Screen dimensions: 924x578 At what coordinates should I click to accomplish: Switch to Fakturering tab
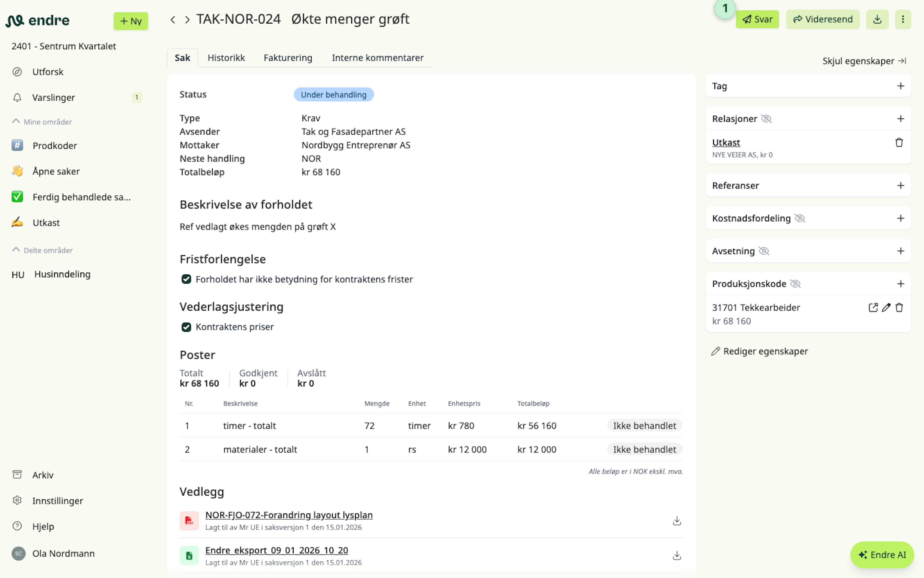coord(288,58)
